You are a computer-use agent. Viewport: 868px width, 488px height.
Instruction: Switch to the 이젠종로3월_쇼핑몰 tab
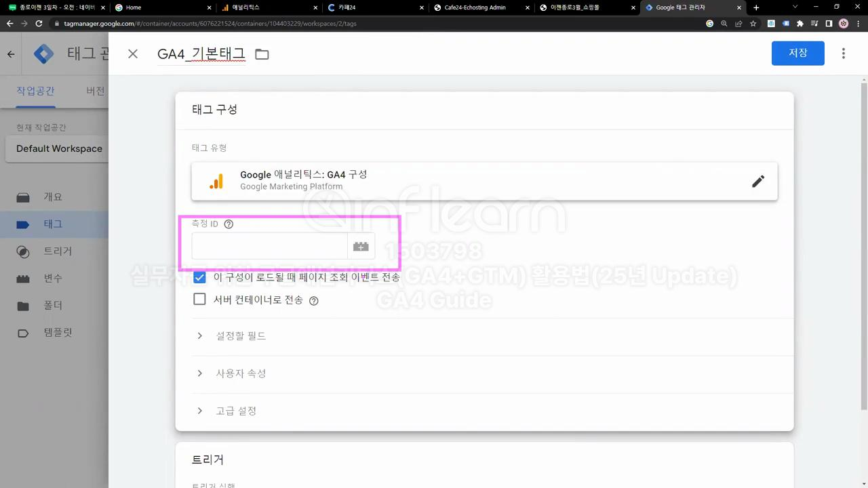click(x=587, y=7)
